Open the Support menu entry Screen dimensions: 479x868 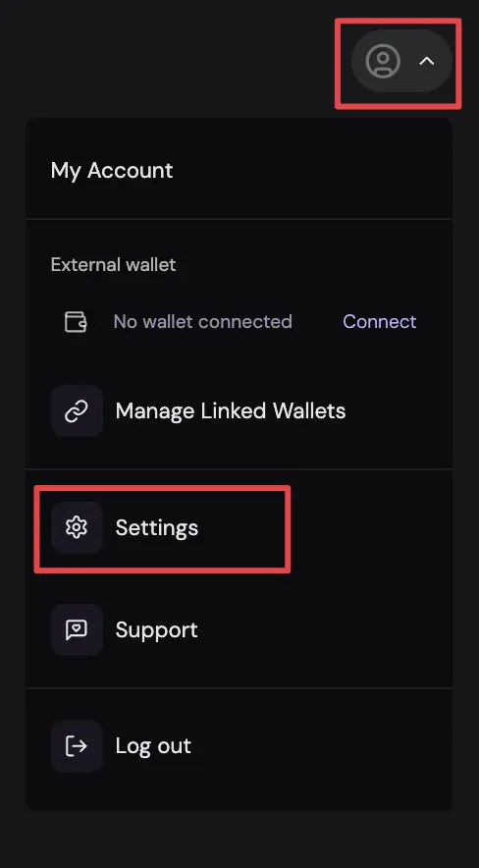click(156, 630)
